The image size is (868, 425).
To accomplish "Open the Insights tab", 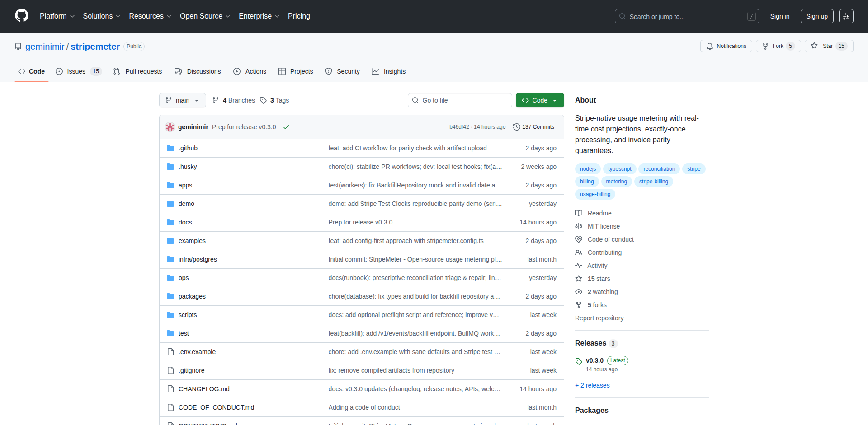I will pyautogui.click(x=389, y=71).
